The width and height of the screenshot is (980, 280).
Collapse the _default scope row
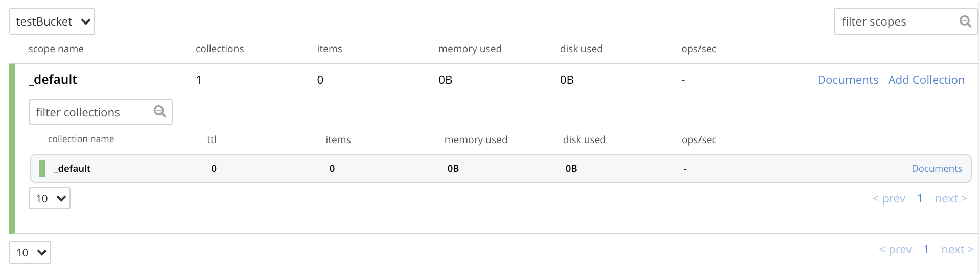click(x=53, y=80)
